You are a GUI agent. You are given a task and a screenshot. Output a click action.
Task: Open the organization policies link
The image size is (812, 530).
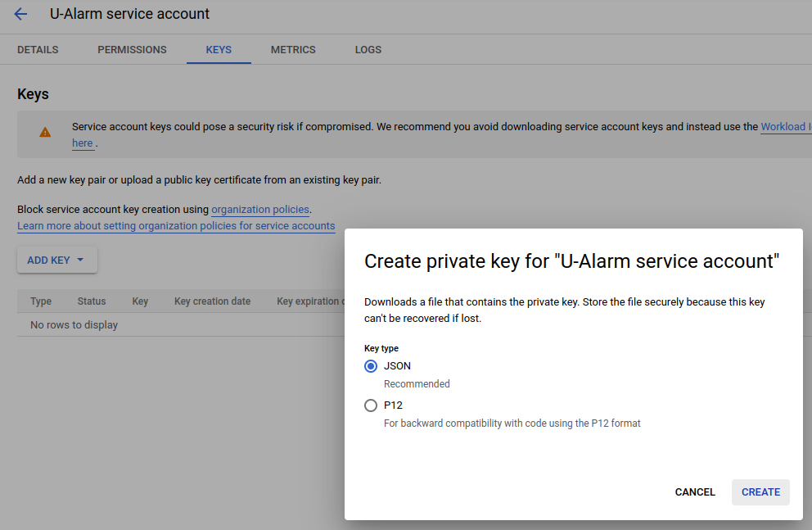(x=260, y=210)
